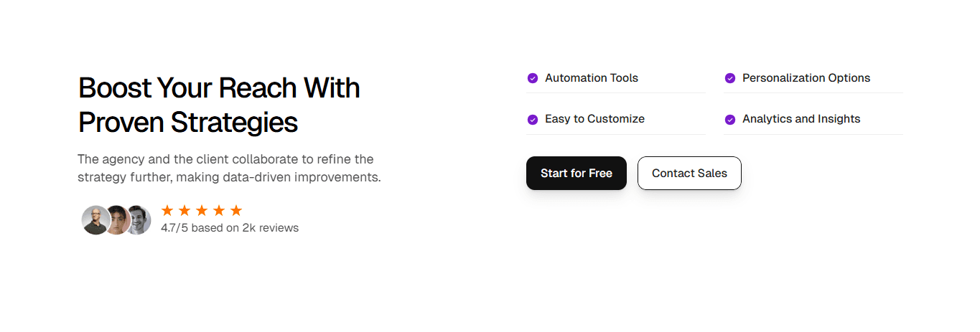Image resolution: width=980 pixels, height=332 pixels.
Task: Select the third (middle) orange rating star
Action: click(202, 210)
